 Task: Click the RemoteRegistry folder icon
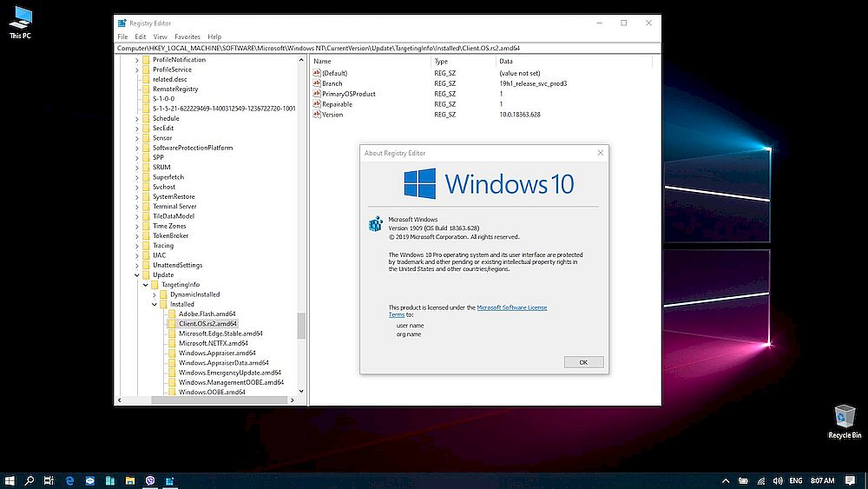point(146,89)
